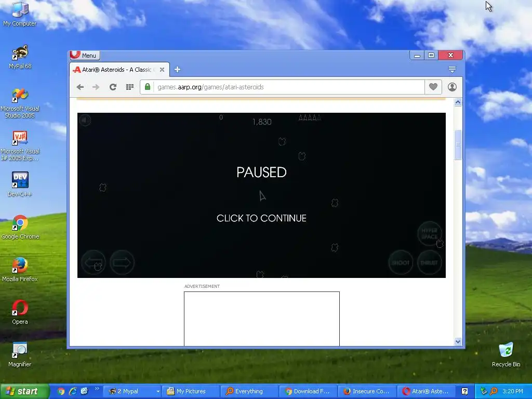Maximize the Opera window
Viewport: 532px width, 399px height.
pyautogui.click(x=431, y=55)
